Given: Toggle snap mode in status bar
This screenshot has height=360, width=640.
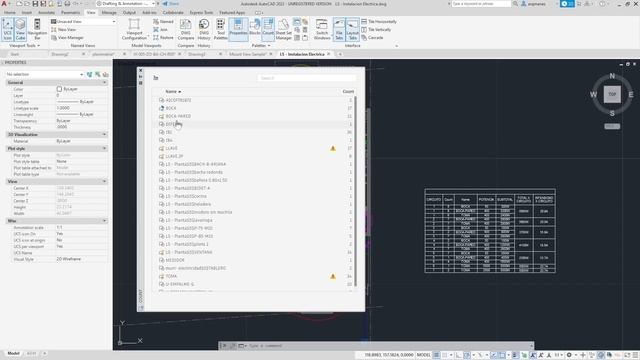Looking at the screenshot, I should (x=444, y=355).
